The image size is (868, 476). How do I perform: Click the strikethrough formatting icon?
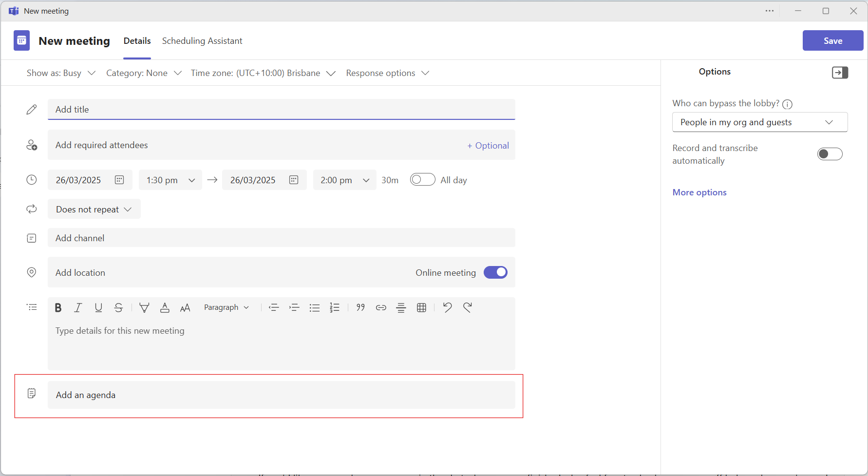click(x=119, y=307)
